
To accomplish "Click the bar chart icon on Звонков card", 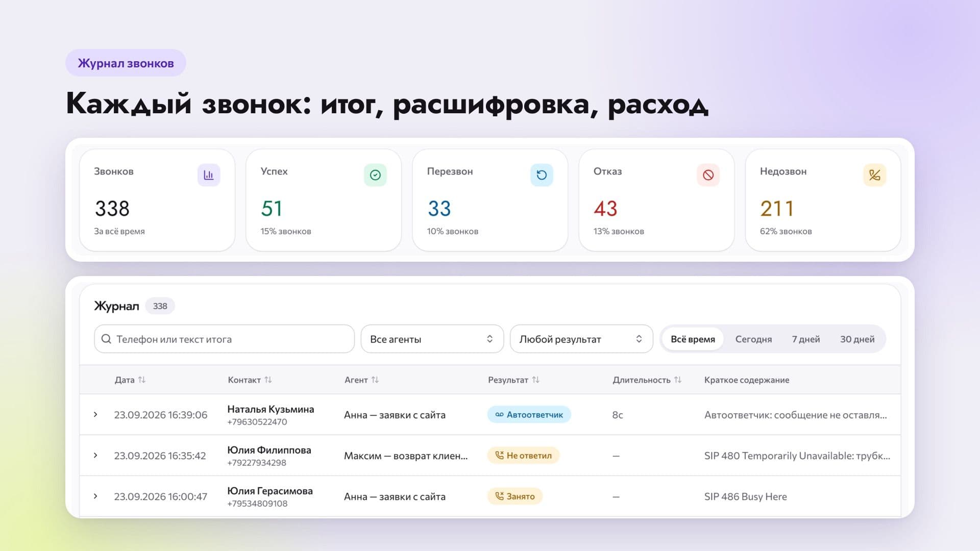I will [209, 175].
